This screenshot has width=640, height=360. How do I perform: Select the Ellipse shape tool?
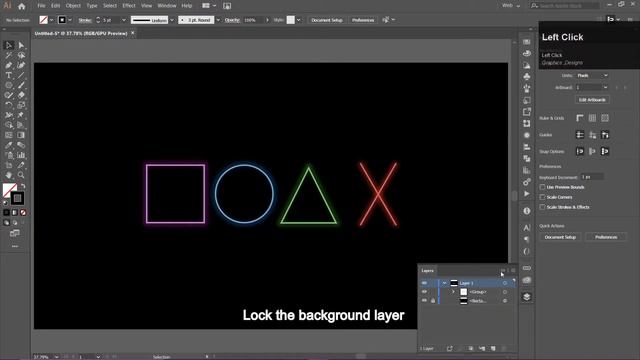click(9, 85)
